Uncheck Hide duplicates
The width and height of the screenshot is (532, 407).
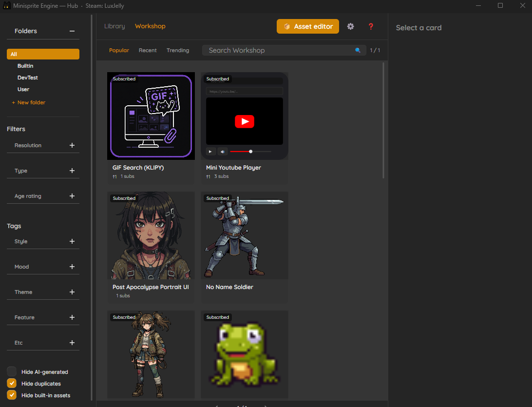coord(12,383)
